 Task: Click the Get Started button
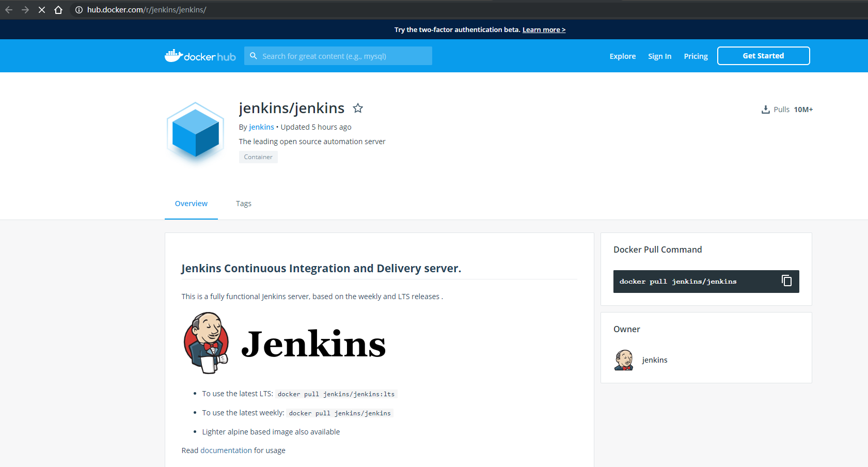coord(763,56)
